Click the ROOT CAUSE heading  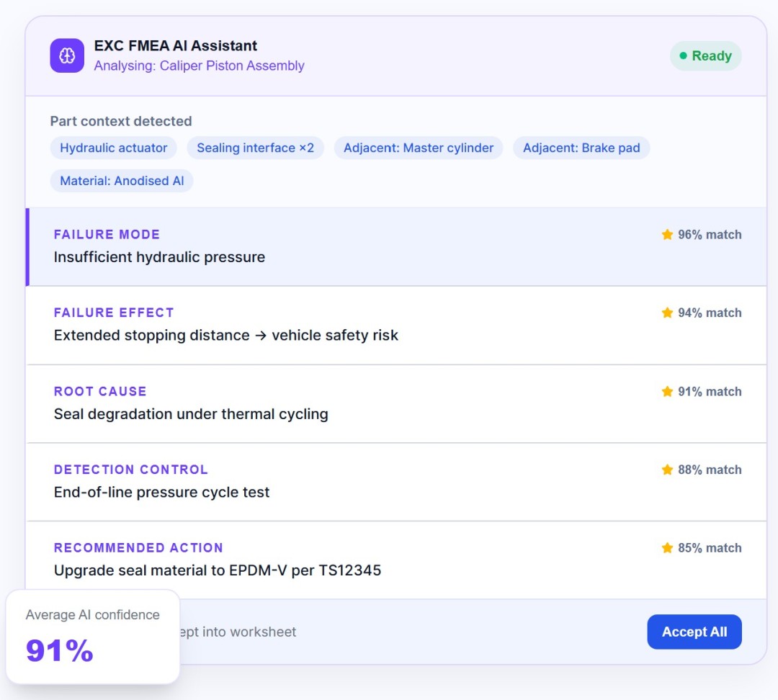100,392
